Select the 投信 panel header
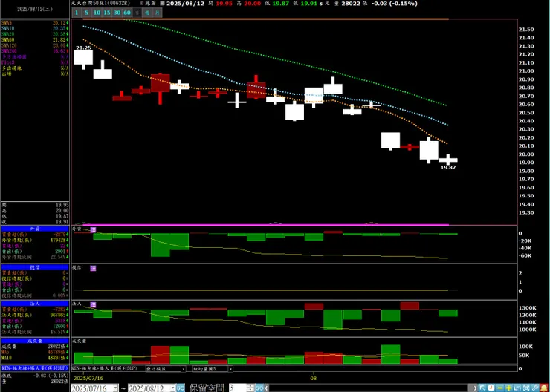Viewport: 550px width, 392px height. pyautogui.click(x=35, y=267)
